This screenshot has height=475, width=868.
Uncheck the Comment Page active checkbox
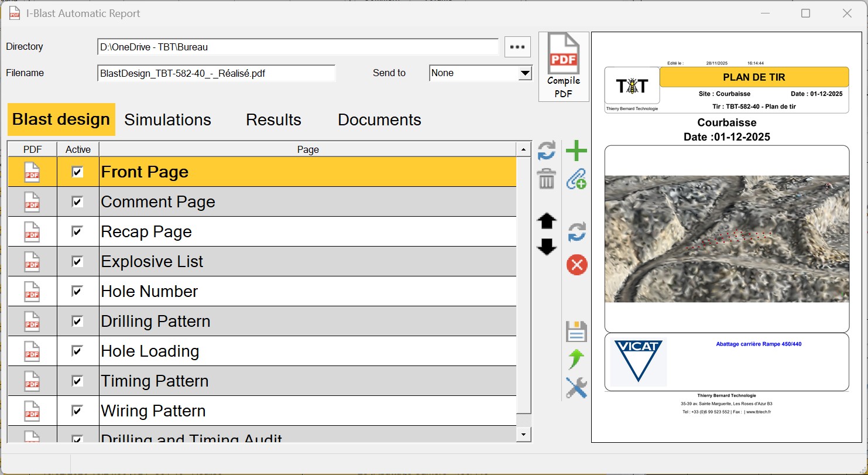78,201
